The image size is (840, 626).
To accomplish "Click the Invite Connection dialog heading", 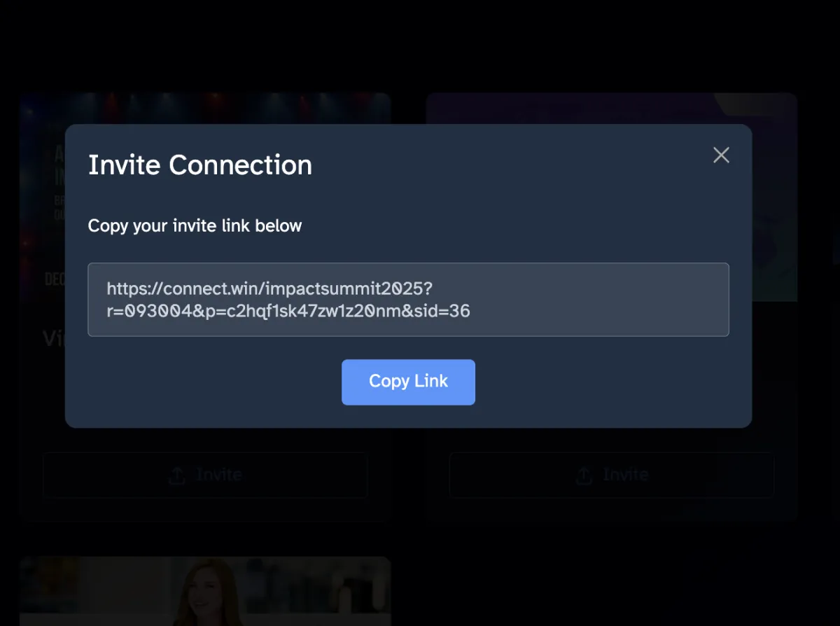I will (200, 165).
